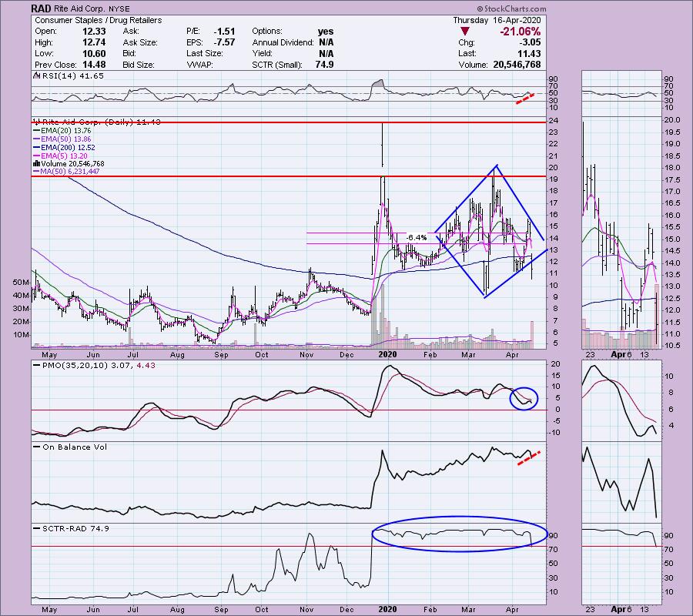This screenshot has width=693, height=616.
Task: Select the Prev Close value 14.48
Action: pyautogui.click(x=94, y=65)
